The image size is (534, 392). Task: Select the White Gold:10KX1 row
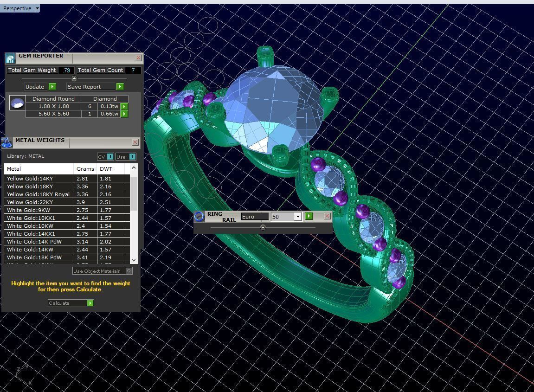tap(67, 218)
